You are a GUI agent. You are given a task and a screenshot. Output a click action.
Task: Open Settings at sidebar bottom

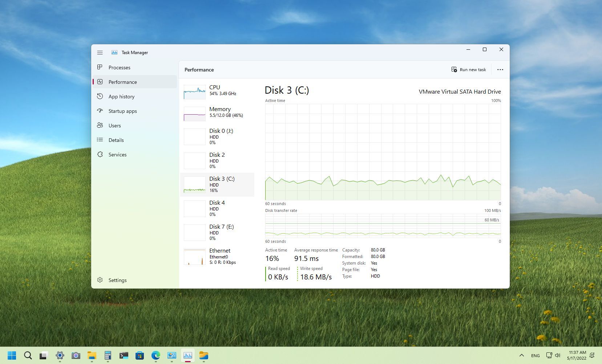(x=117, y=280)
